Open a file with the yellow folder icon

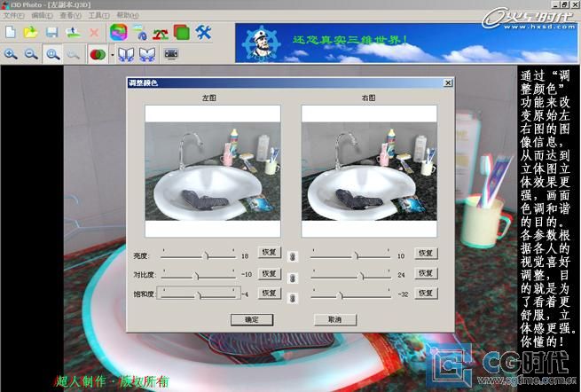coord(31,32)
